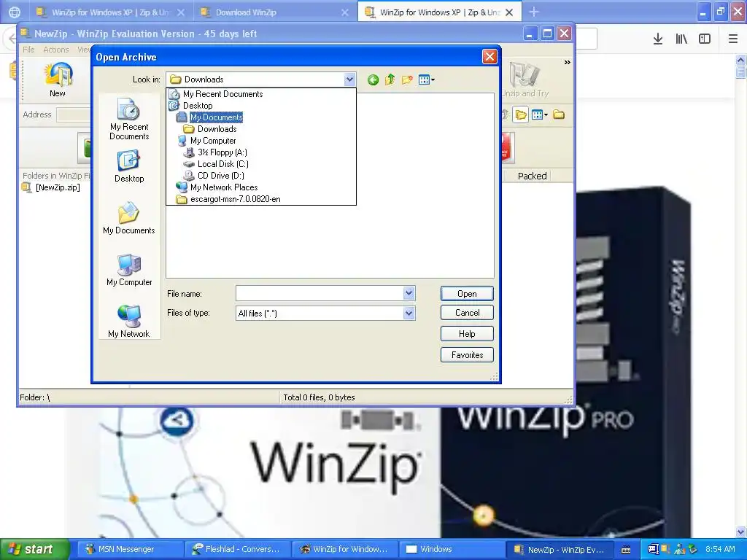Click WinZip address bar folder view icon

(x=521, y=114)
